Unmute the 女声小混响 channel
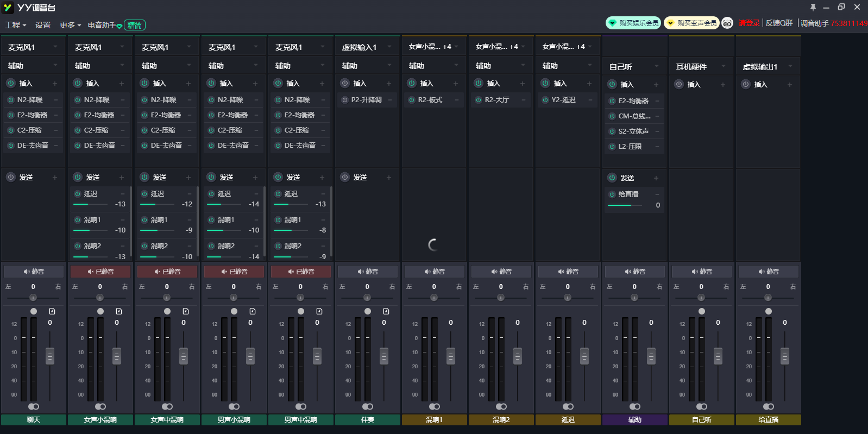 [x=100, y=272]
